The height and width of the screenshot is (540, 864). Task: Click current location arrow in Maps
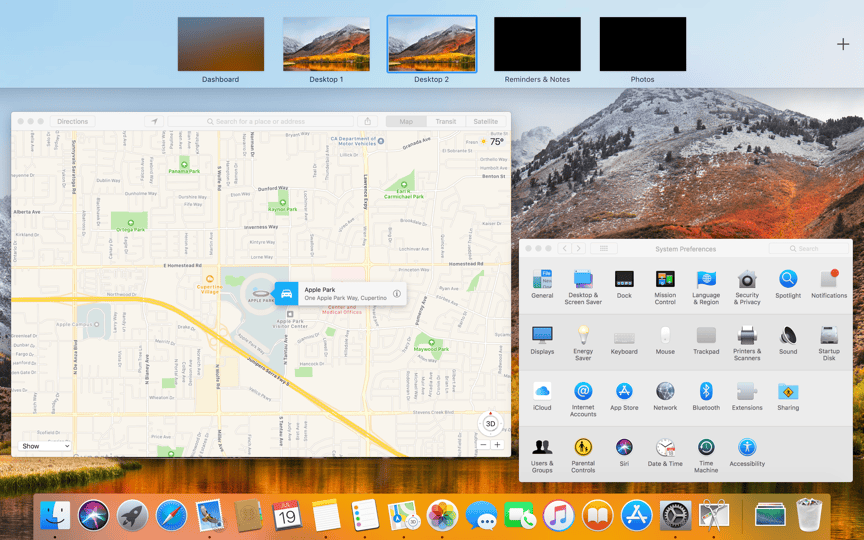pyautogui.click(x=154, y=121)
